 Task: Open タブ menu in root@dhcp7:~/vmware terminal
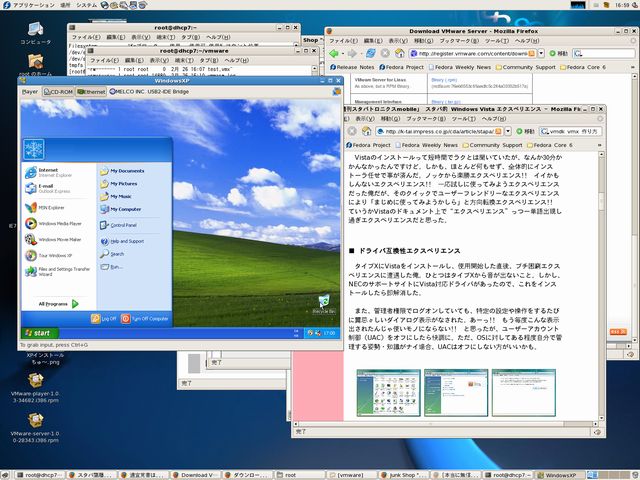[x=209, y=60]
